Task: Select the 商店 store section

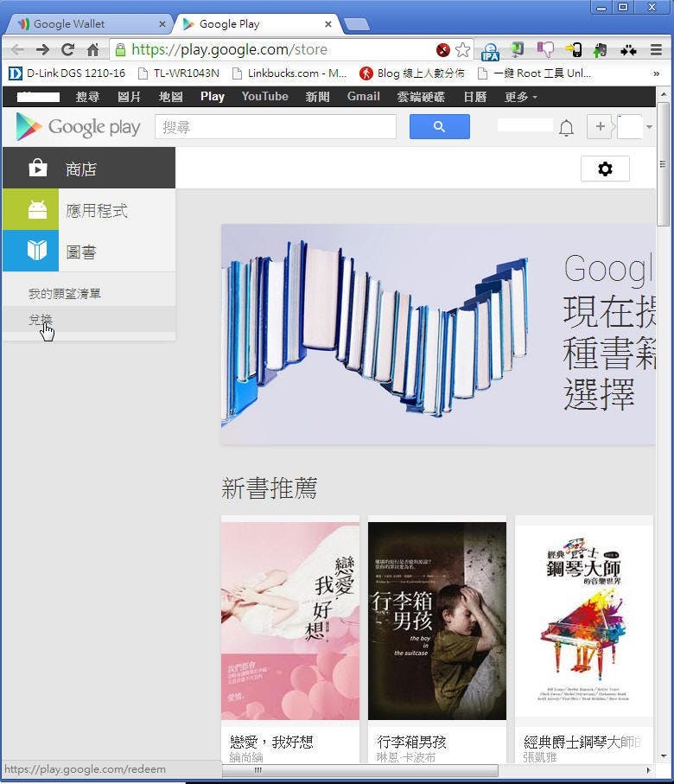Action: tap(89, 168)
